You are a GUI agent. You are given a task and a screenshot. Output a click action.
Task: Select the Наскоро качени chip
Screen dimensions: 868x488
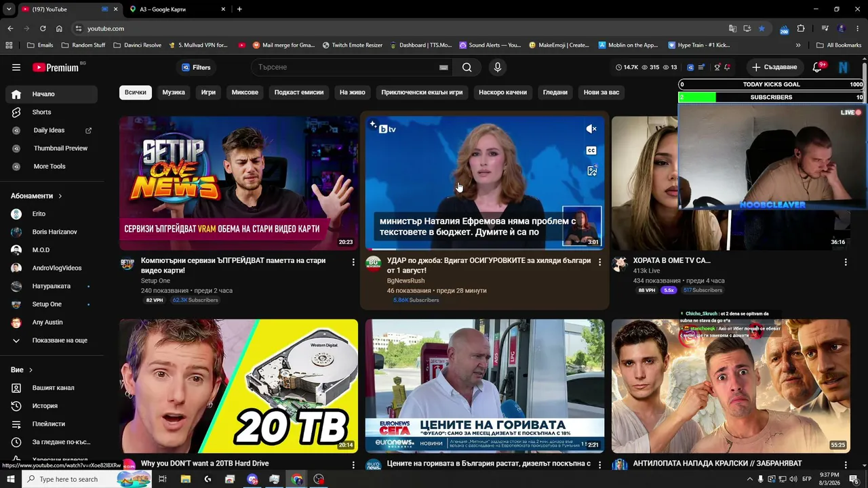pyautogui.click(x=502, y=92)
